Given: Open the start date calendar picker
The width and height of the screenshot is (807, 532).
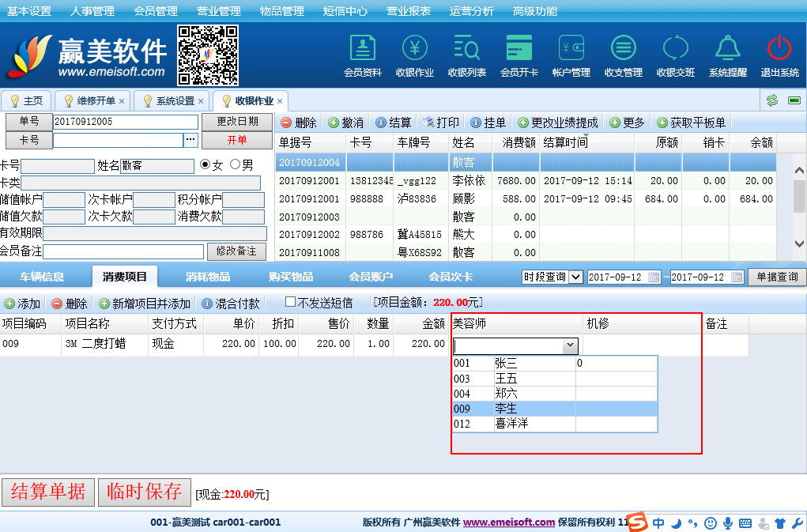Looking at the screenshot, I should coord(654,277).
